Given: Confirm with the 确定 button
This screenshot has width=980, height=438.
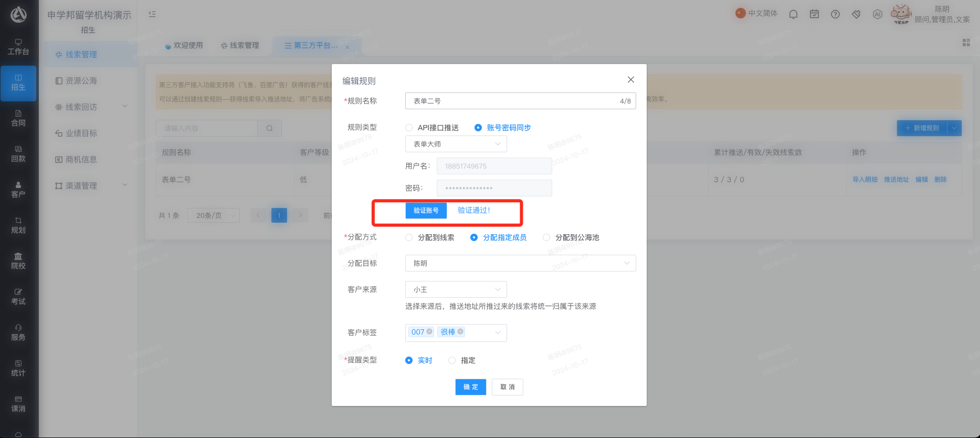Looking at the screenshot, I should (x=470, y=387).
